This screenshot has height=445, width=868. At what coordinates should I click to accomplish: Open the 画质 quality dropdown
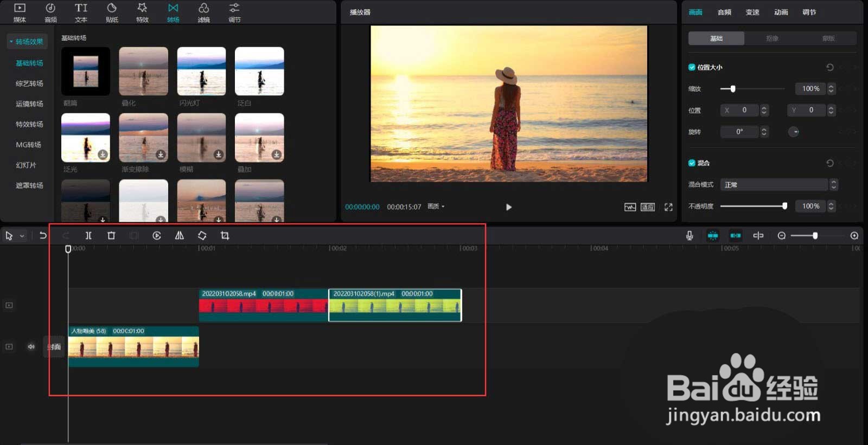(436, 207)
